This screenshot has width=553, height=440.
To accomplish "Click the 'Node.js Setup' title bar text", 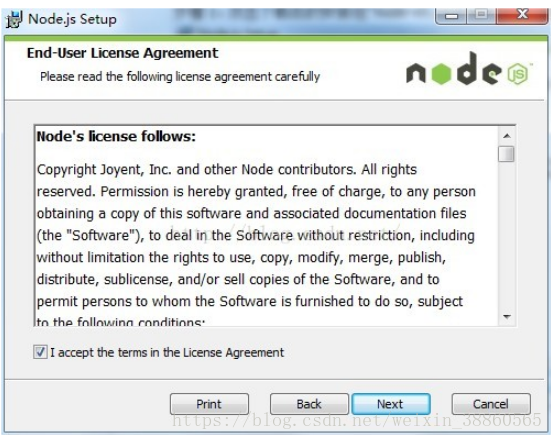I will 72,19.
